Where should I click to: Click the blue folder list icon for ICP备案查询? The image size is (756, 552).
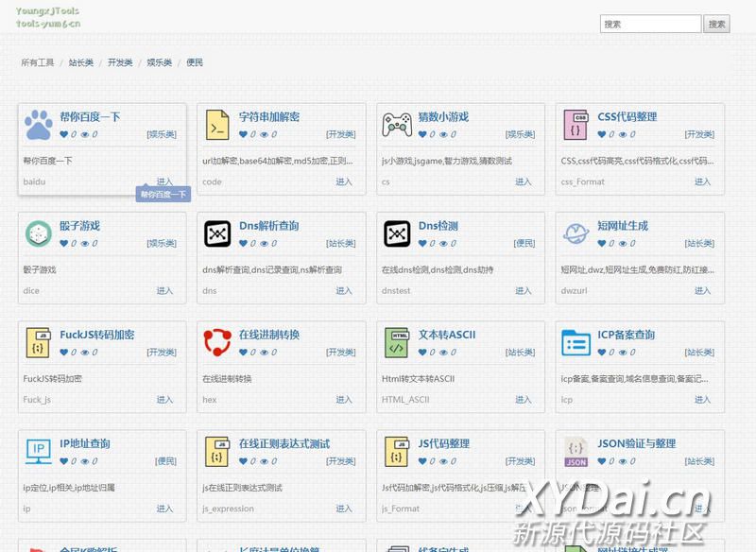click(x=576, y=342)
